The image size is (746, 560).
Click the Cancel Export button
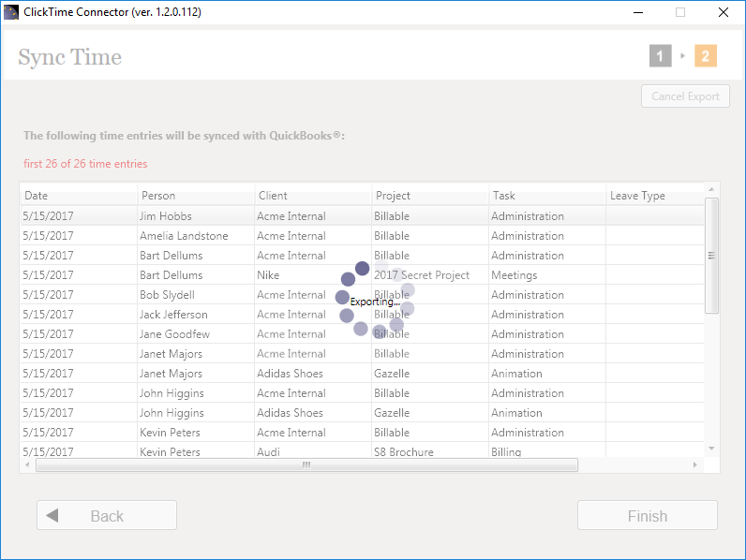685,96
